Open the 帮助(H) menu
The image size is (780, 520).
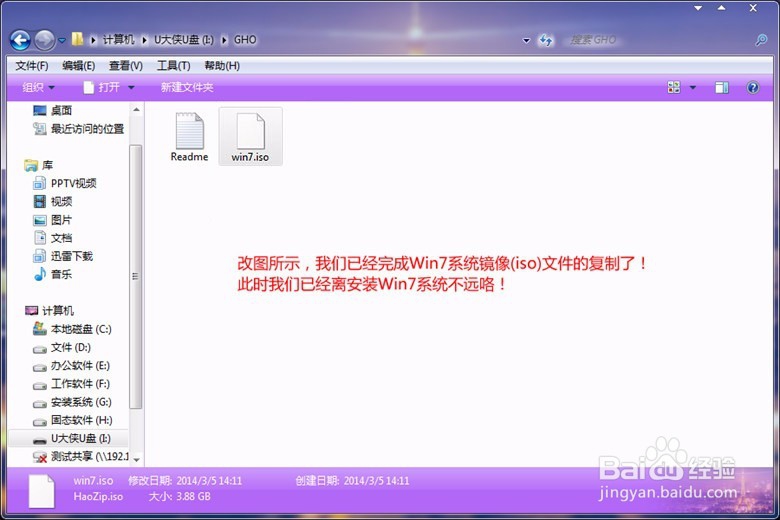[x=222, y=66]
